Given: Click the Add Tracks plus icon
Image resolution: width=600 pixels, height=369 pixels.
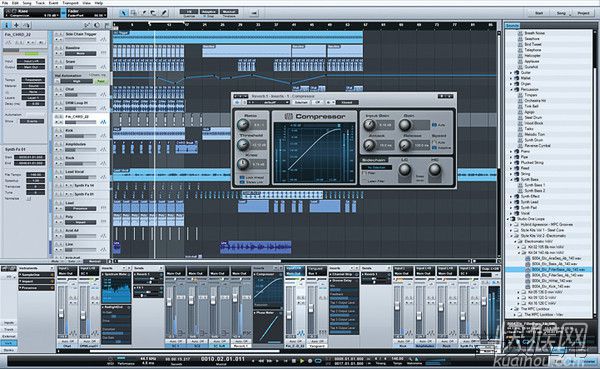Looking at the screenshot, I should coord(16,25).
